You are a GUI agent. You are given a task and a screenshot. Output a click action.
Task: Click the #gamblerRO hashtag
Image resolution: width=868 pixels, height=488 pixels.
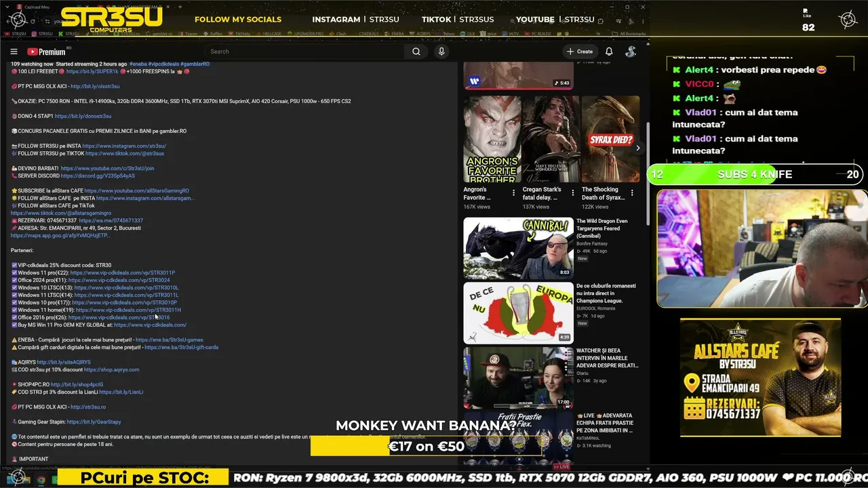click(x=195, y=64)
